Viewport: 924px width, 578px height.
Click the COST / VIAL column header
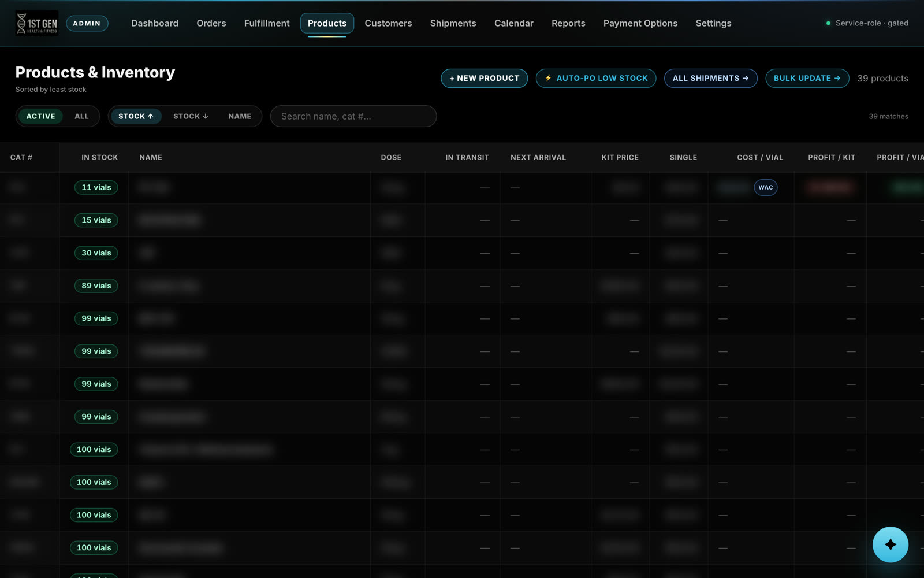[760, 157]
